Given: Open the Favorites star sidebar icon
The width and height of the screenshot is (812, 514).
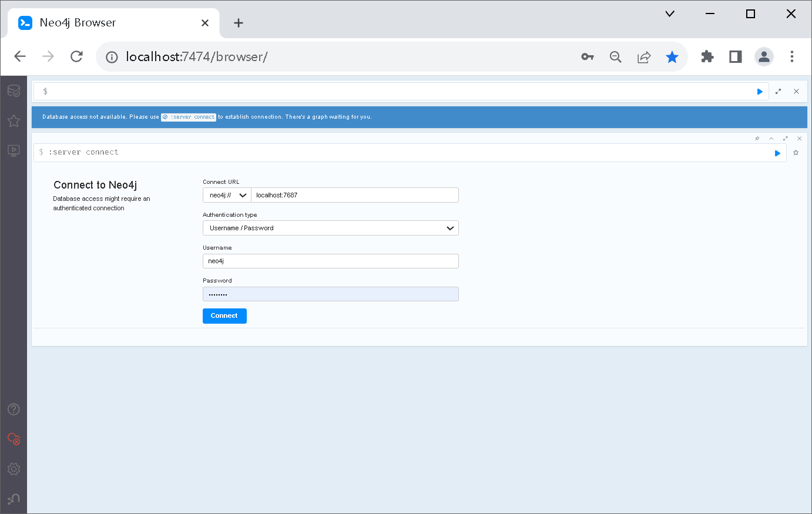Looking at the screenshot, I should [x=14, y=120].
